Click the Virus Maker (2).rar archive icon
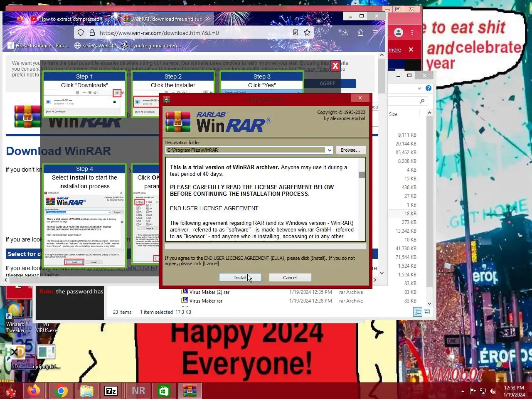Screen dimensions: 532x399 [185, 292]
